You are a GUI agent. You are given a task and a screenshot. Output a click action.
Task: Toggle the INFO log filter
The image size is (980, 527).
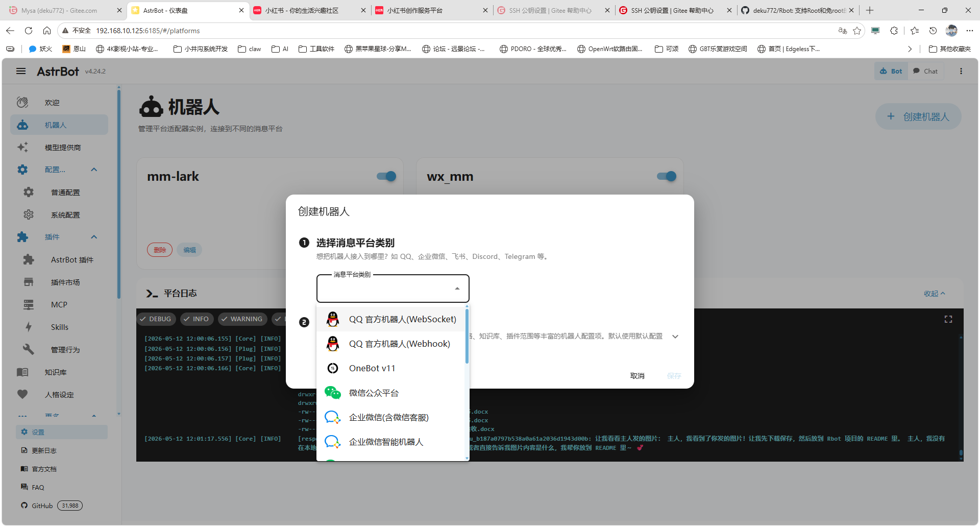coord(196,319)
